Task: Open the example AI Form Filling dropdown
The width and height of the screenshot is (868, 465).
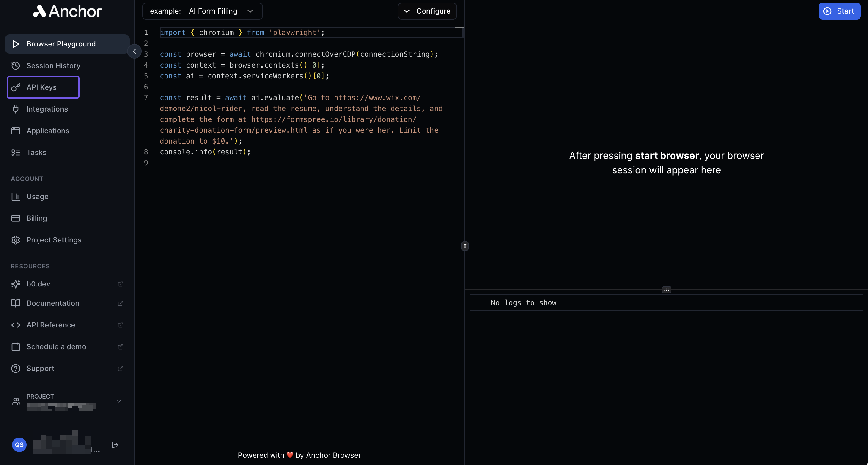Action: pos(202,11)
